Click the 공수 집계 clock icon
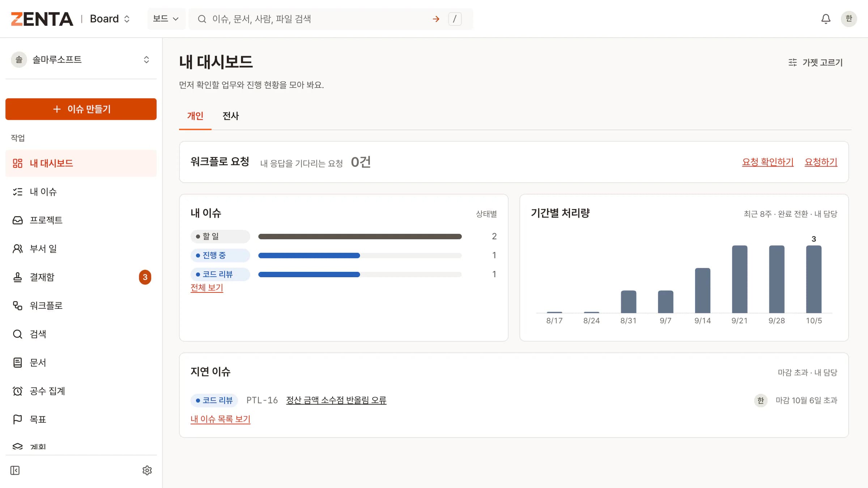Screen dimensions: 868x488 [x=17, y=391]
